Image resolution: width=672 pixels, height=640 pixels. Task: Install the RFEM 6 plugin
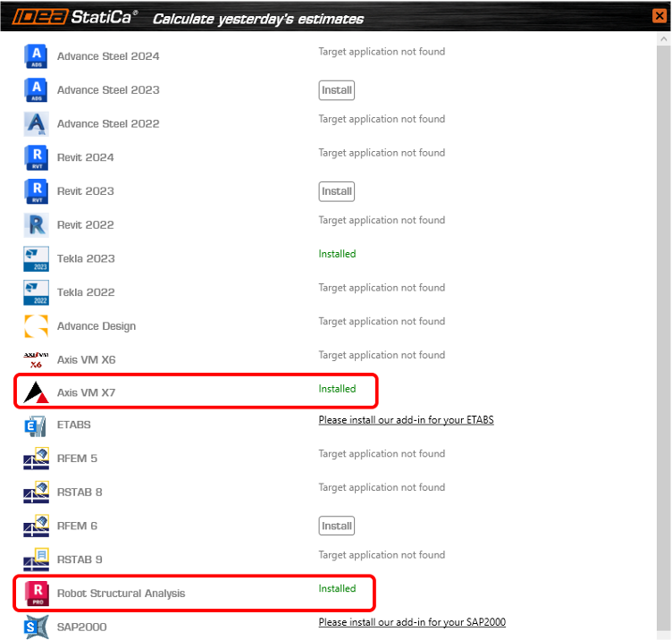point(336,526)
